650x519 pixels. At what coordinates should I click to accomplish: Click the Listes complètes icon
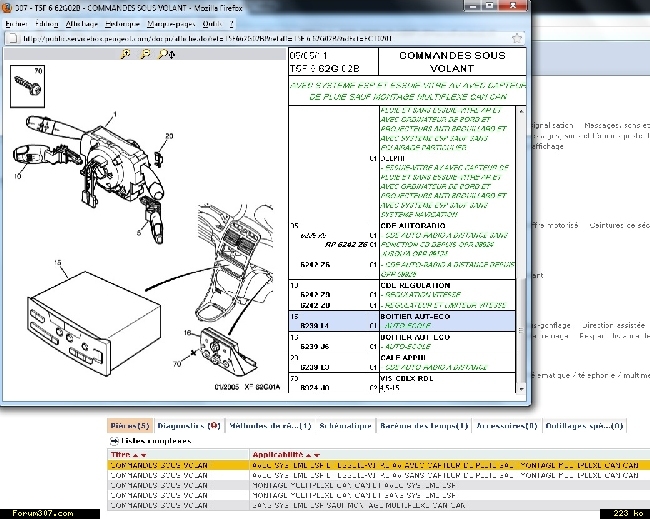(x=114, y=441)
